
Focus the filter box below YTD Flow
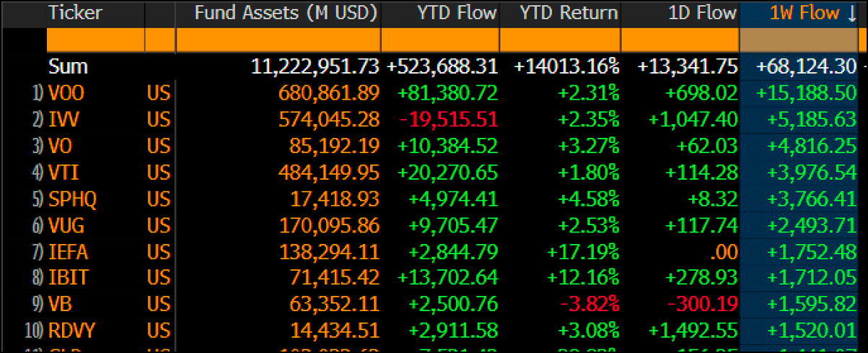click(439, 40)
